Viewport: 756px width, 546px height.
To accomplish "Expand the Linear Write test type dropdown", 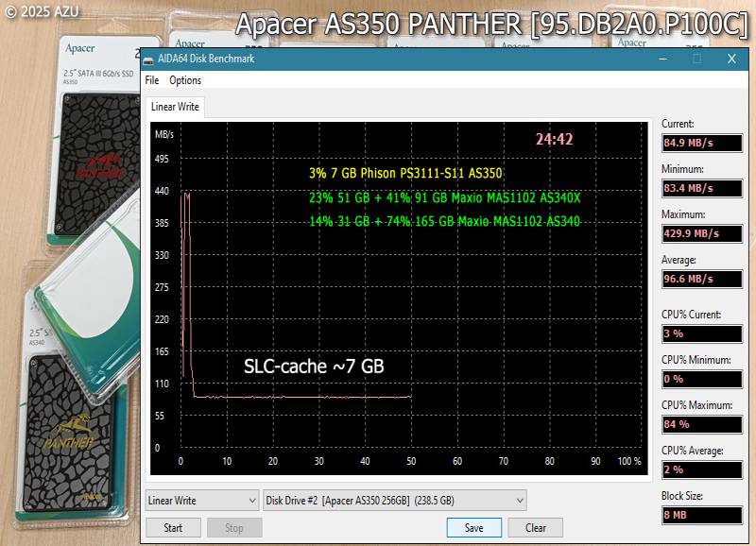I will (202, 500).
